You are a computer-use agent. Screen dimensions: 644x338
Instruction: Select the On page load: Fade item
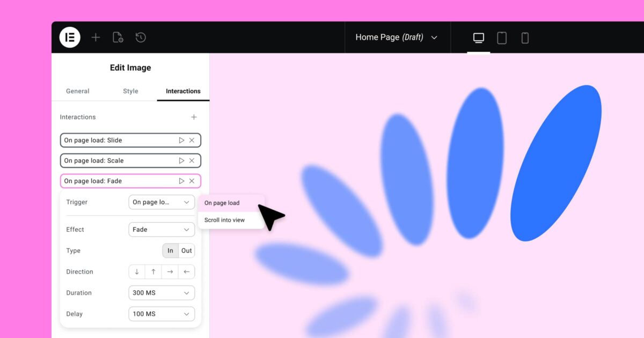(x=130, y=181)
